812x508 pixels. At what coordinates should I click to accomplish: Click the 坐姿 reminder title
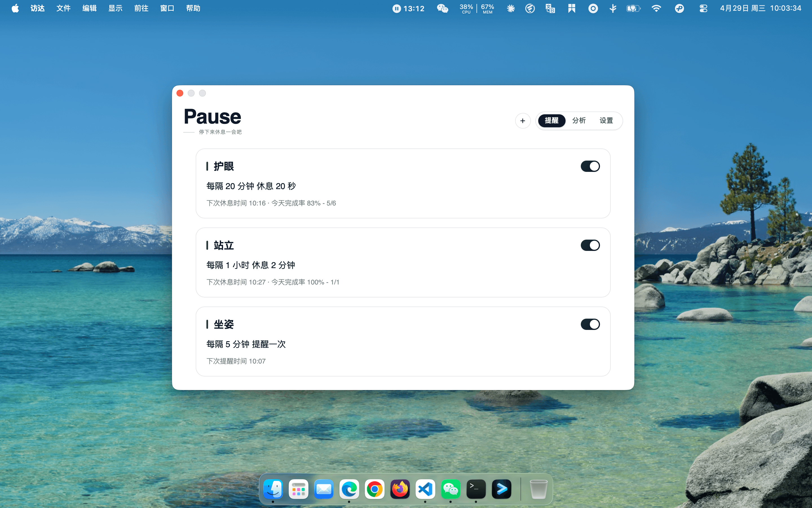point(224,324)
